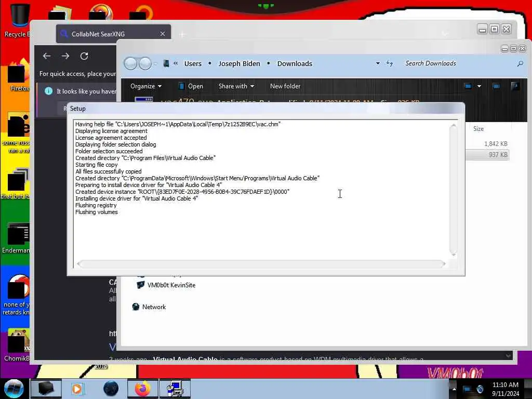Expand the view options dropdown arrow
This screenshot has width=532, height=399.
(x=479, y=86)
